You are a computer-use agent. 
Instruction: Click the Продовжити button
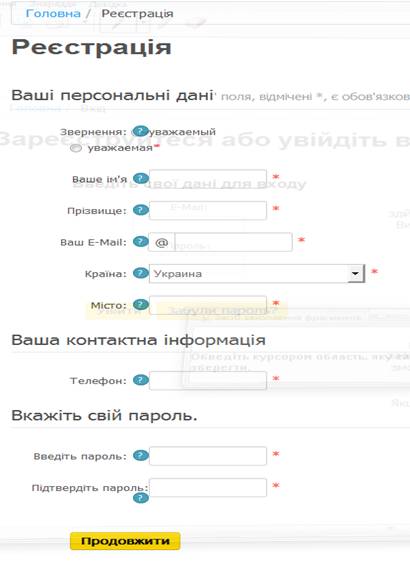click(x=125, y=541)
